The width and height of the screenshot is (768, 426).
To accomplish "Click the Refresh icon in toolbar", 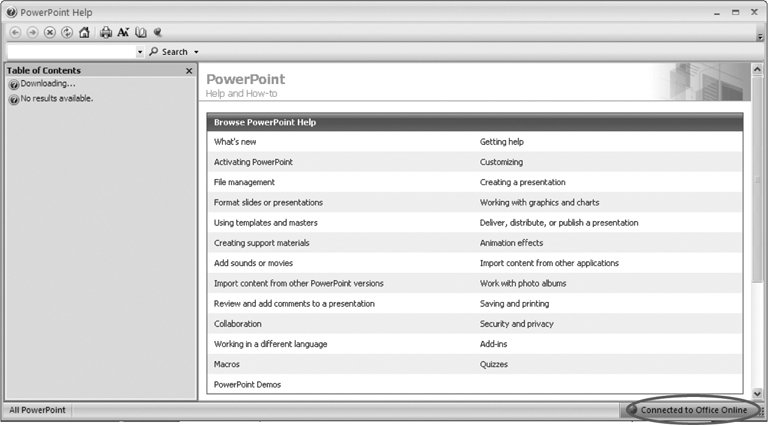I will click(x=67, y=32).
